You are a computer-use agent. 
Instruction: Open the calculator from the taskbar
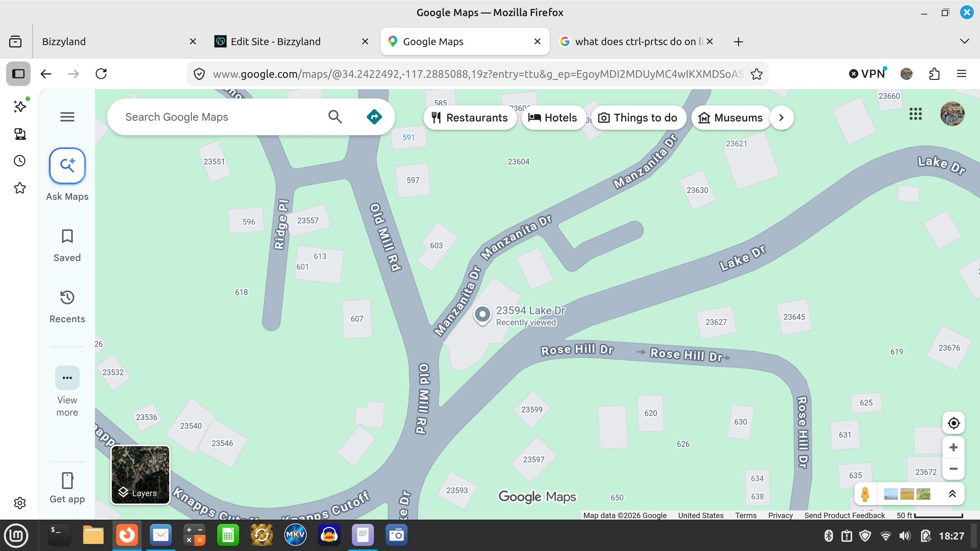194,535
